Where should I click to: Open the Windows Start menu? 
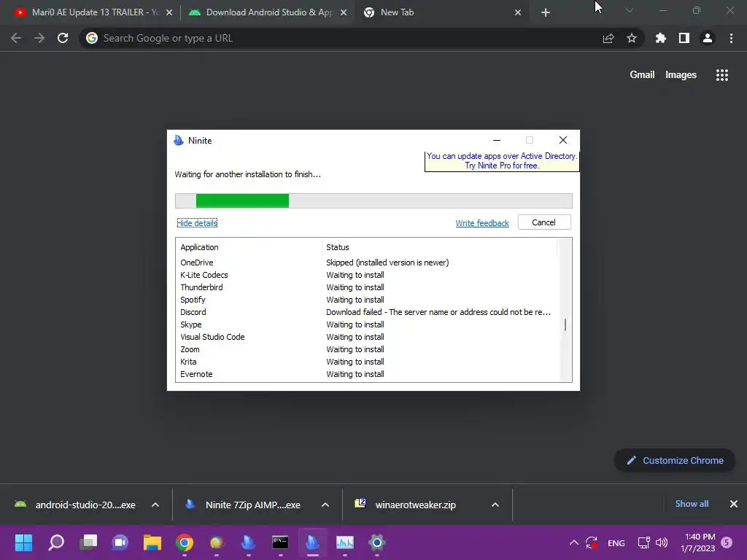point(23,542)
